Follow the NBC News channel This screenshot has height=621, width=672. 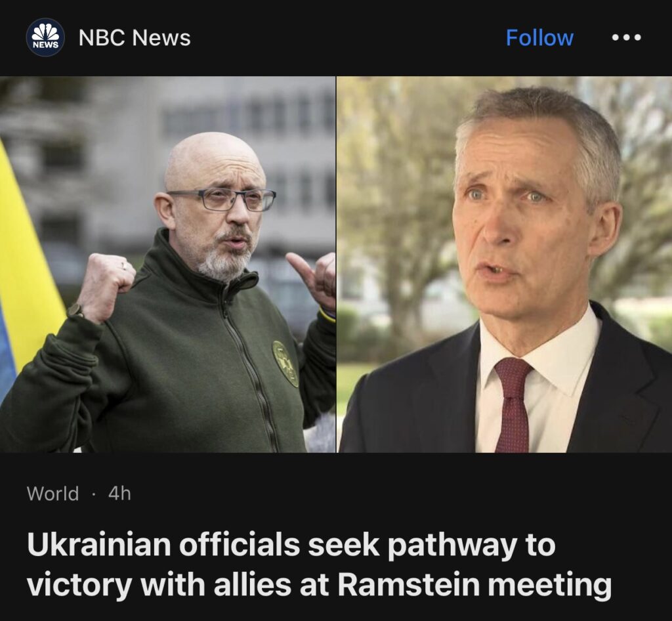pyautogui.click(x=539, y=37)
